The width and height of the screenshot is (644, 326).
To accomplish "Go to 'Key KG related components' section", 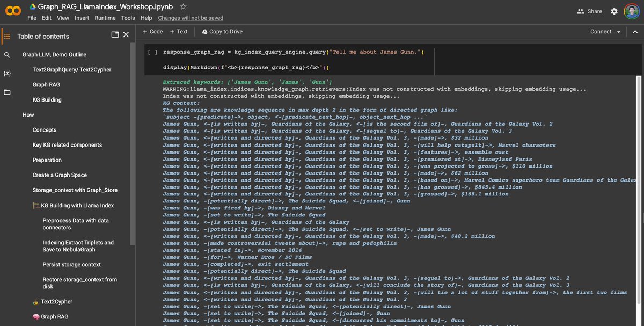I will click(67, 145).
